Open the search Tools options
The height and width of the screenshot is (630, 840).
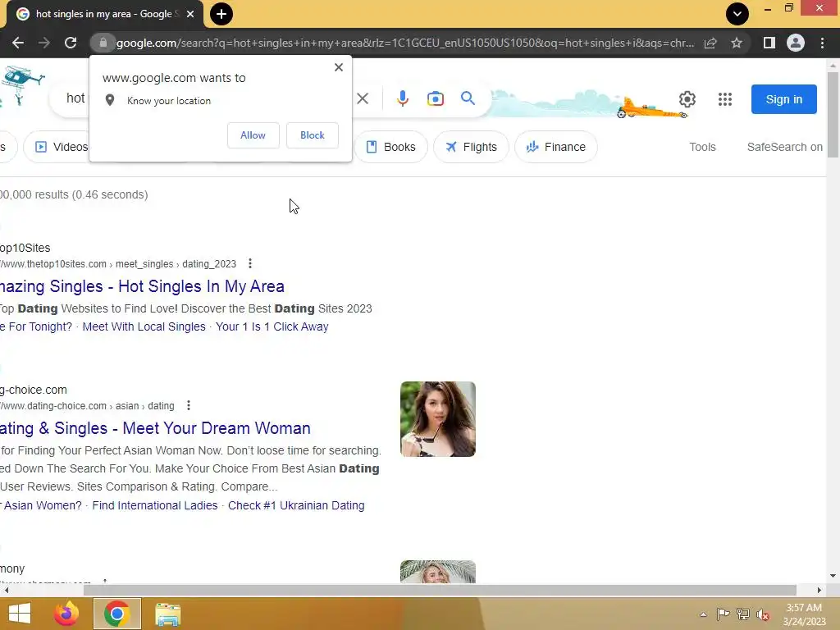(702, 147)
